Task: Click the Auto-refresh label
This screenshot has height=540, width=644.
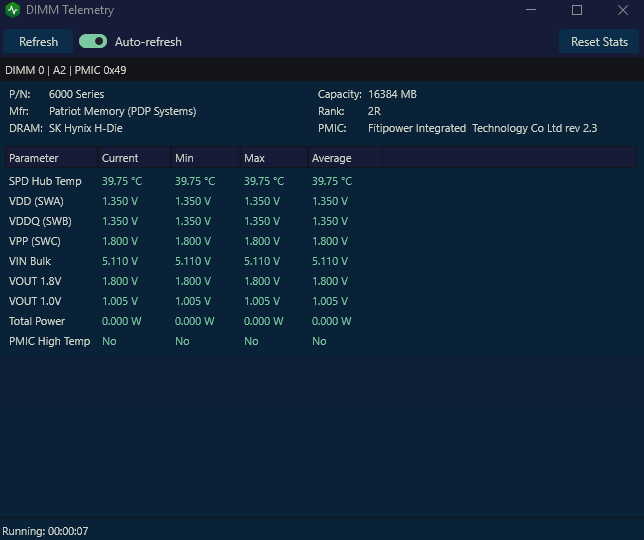Action: (148, 42)
